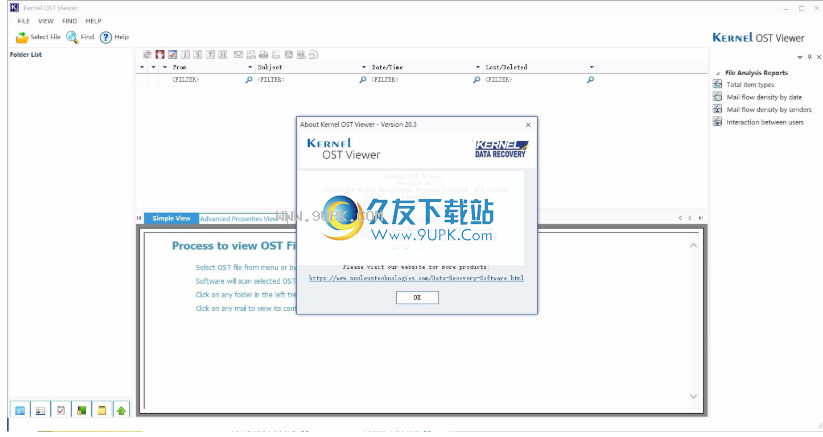Open the right panel options dropdown arrow
Viewport: 823px width, 437px height.
[x=800, y=57]
